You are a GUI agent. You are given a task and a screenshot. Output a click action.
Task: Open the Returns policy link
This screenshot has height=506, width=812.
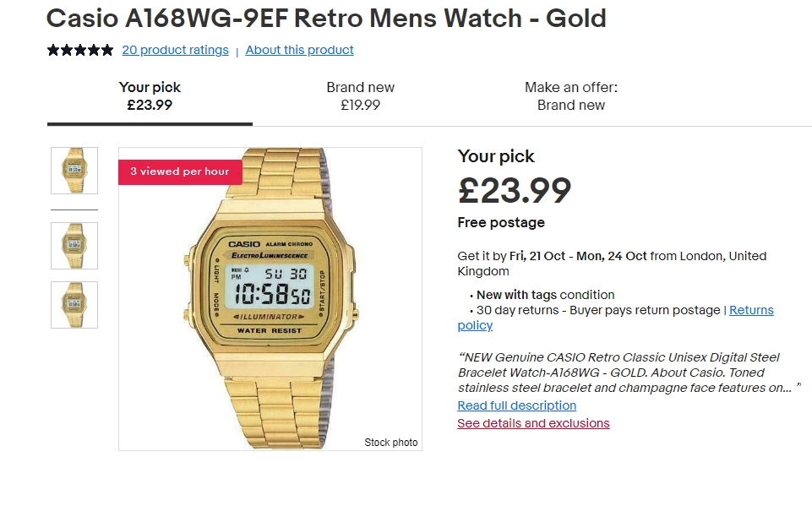click(x=750, y=310)
